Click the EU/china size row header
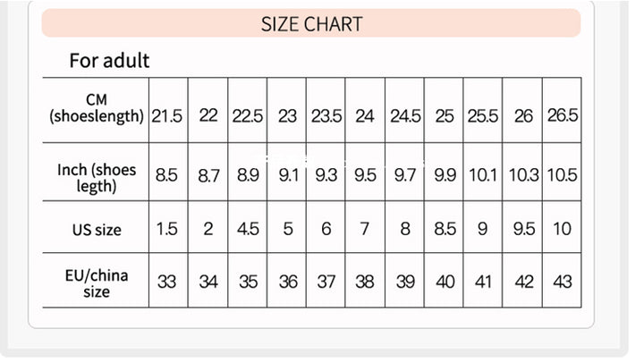The width and height of the screenshot is (644, 363). pyautogui.click(x=96, y=283)
